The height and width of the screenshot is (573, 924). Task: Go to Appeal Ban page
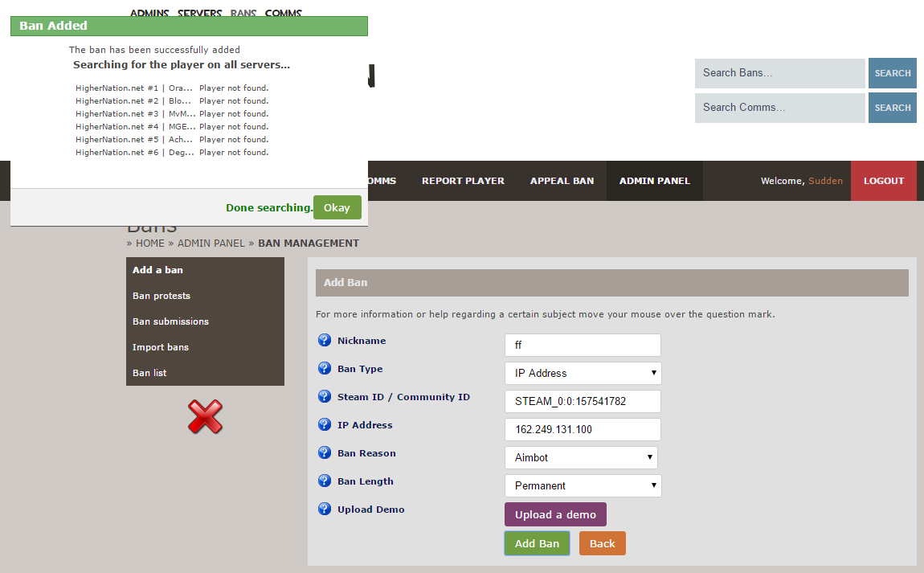[562, 181]
